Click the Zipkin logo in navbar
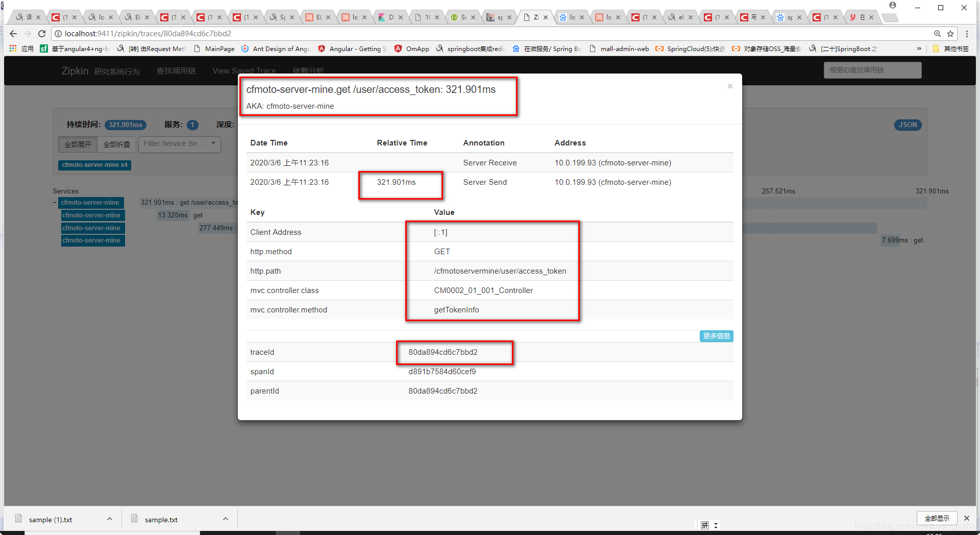This screenshot has height=535, width=980. [x=75, y=71]
